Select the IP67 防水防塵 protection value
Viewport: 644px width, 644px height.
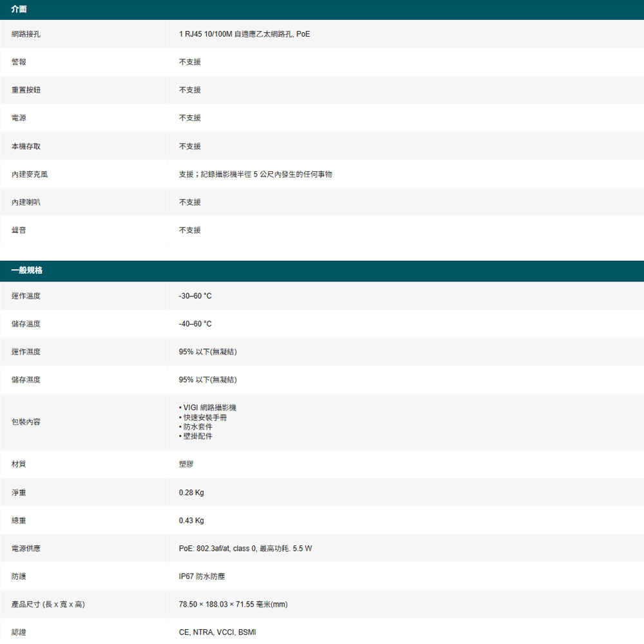click(x=202, y=576)
